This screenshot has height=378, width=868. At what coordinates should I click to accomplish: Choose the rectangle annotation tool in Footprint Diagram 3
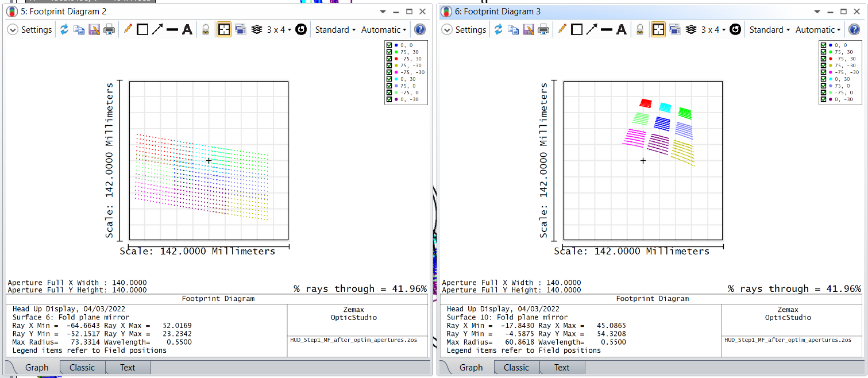click(x=577, y=30)
